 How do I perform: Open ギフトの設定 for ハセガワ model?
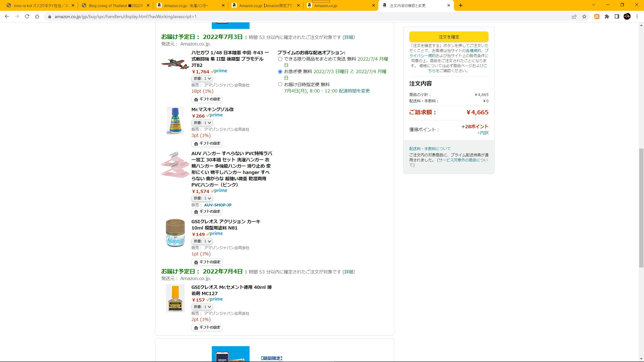pos(207,99)
